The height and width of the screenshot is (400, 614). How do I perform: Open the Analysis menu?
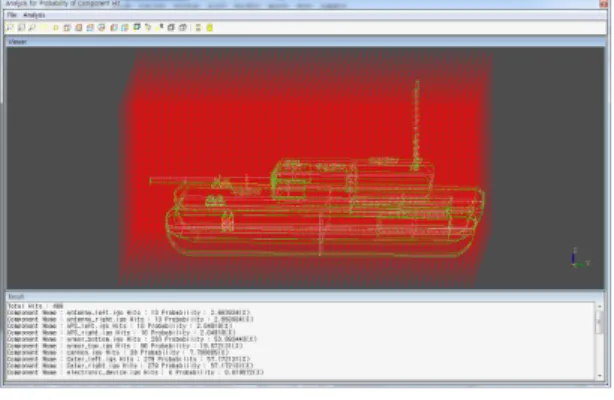coord(34,15)
